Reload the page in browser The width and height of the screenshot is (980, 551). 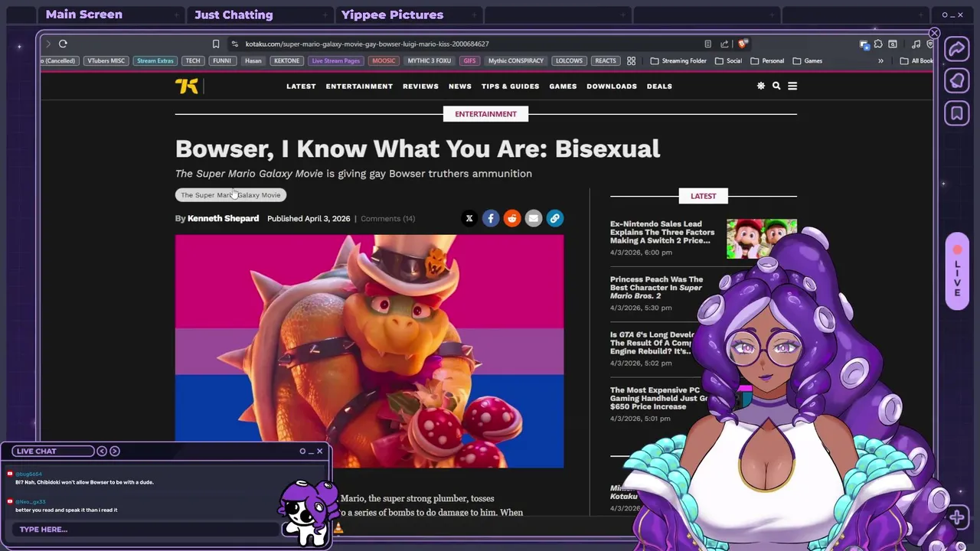pyautogui.click(x=63, y=44)
